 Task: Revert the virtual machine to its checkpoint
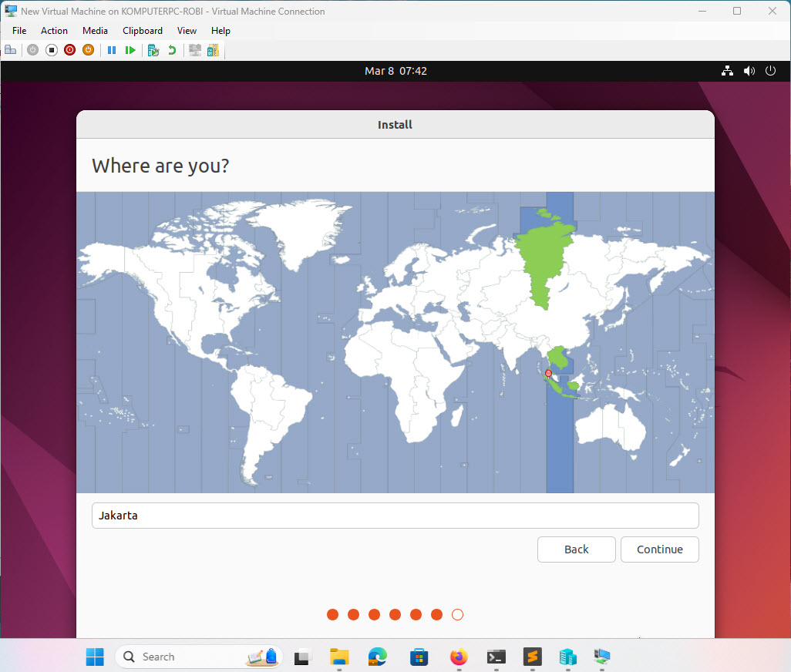click(x=171, y=49)
